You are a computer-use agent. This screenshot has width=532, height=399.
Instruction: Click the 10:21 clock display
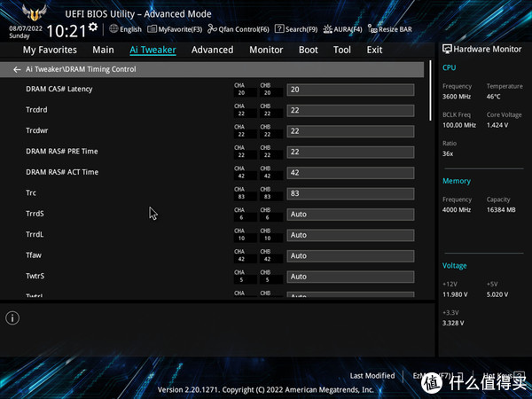pos(66,31)
